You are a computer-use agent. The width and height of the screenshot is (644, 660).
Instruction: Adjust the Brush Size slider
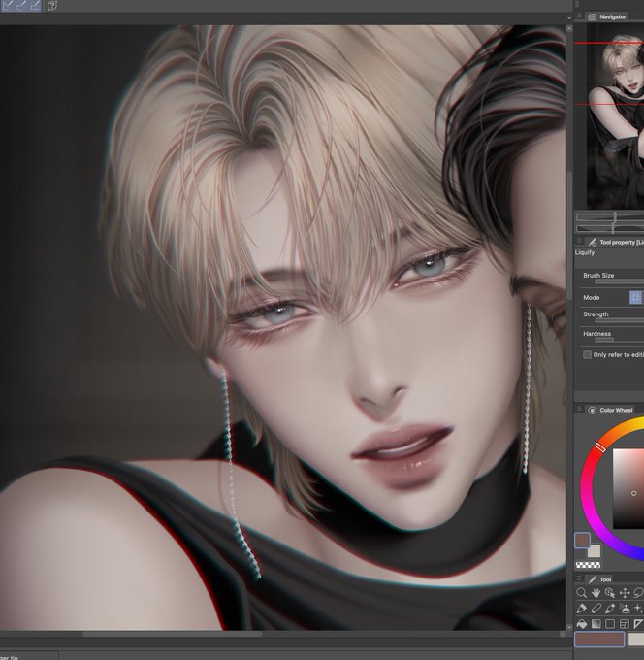619,281
